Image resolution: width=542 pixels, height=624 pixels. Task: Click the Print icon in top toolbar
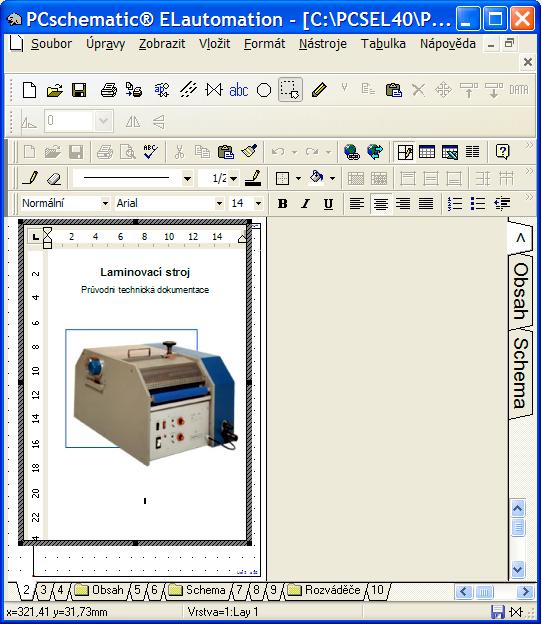pos(108,90)
